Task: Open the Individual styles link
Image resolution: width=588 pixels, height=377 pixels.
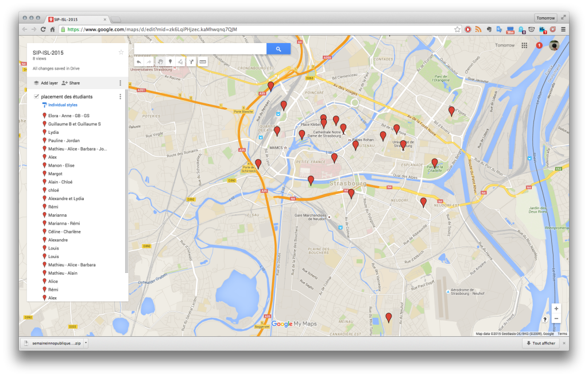Action: click(x=62, y=105)
